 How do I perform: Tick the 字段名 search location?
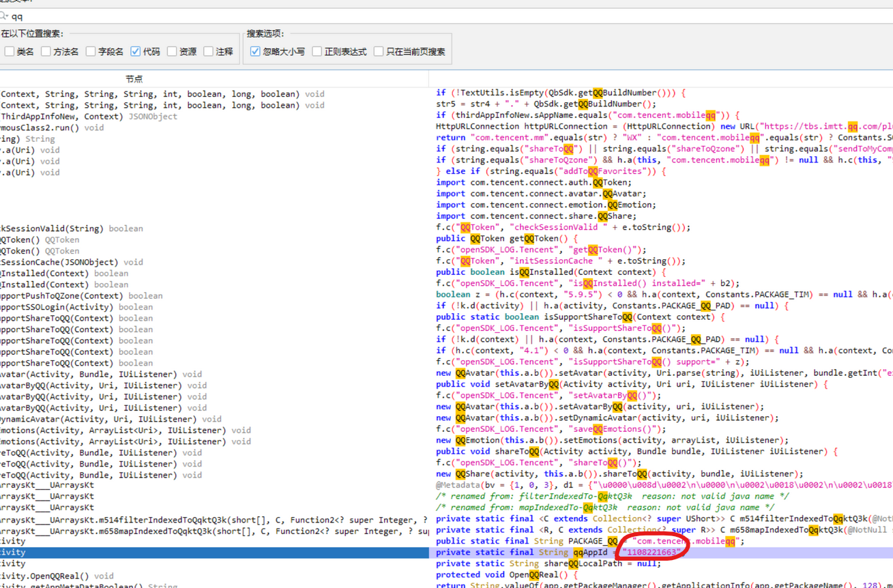coord(91,51)
